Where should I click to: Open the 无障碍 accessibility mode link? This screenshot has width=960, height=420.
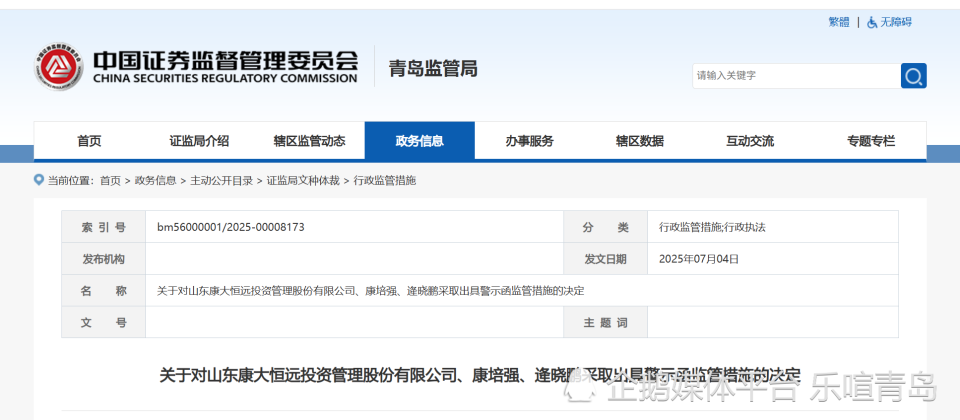tap(896, 23)
